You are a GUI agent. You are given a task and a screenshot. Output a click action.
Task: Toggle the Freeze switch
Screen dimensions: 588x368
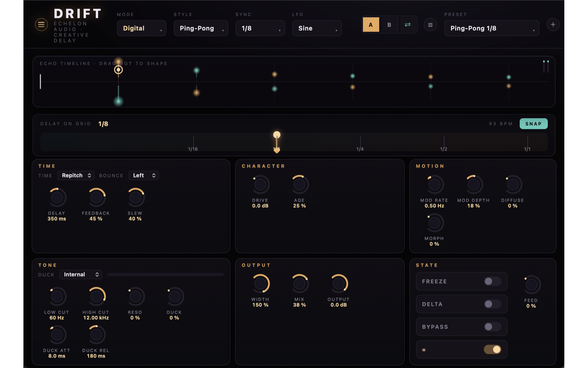point(492,281)
